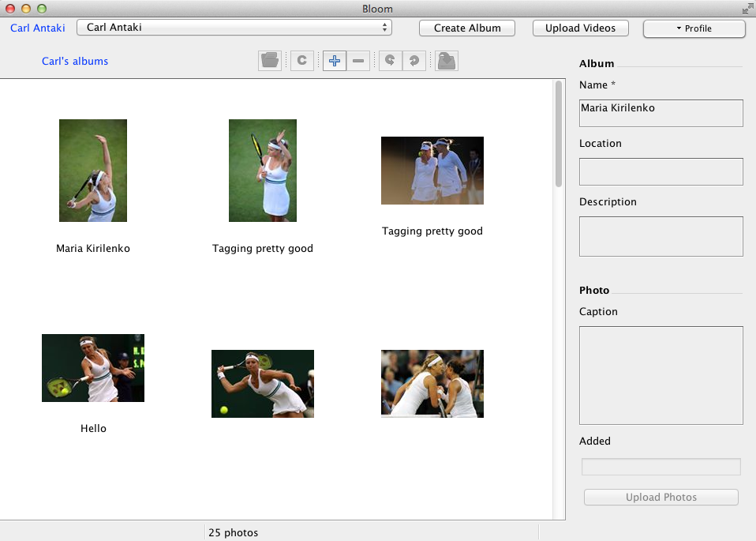Focus the album Location field
This screenshot has width=756, height=541.
[661, 171]
